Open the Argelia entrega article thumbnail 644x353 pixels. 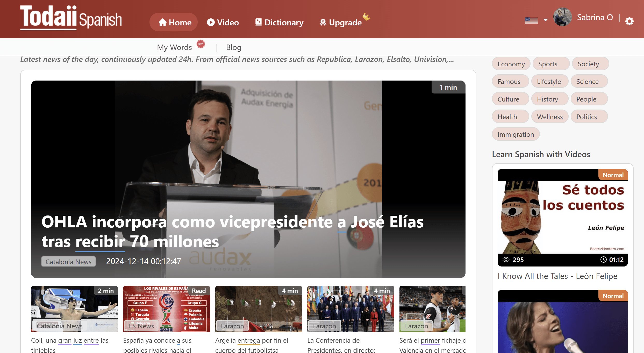259,309
